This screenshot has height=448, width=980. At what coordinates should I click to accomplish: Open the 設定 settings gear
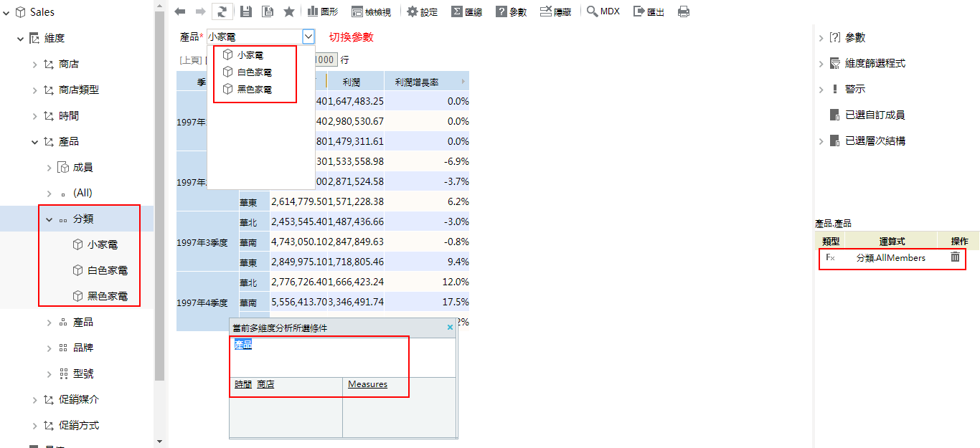[422, 11]
